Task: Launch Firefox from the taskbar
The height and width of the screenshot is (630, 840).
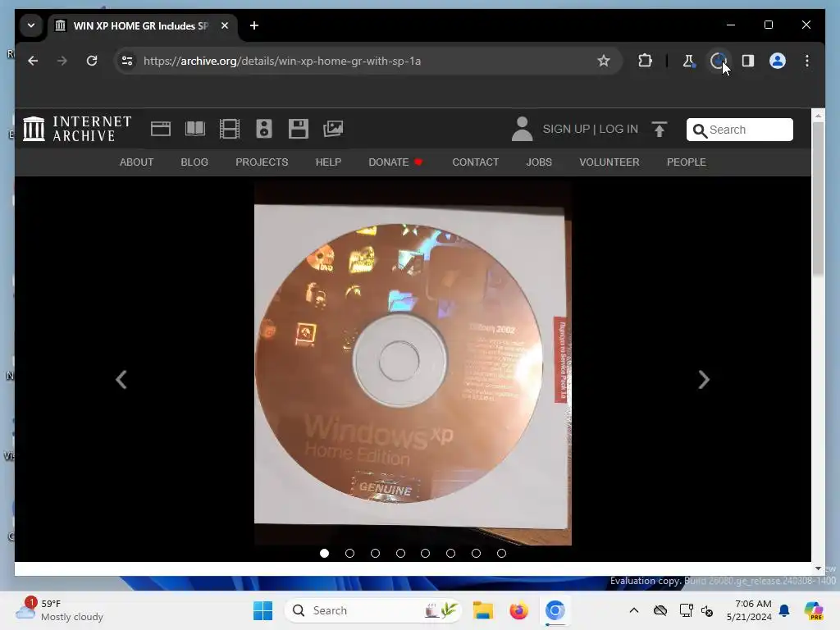Action: pos(518,610)
